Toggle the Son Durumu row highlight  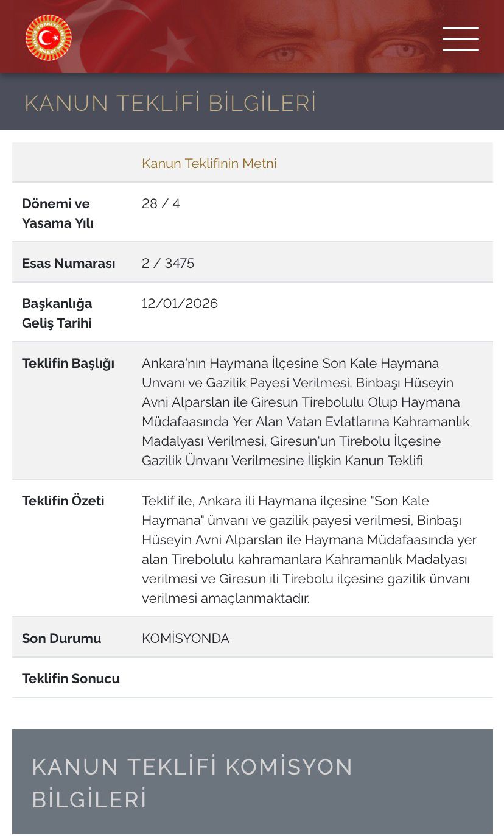pos(54,638)
